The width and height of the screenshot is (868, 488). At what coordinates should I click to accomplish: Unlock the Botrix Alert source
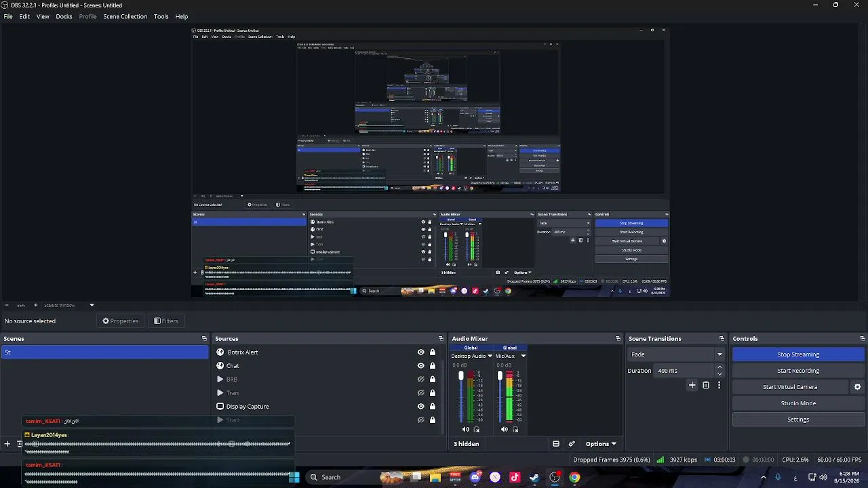(x=432, y=352)
